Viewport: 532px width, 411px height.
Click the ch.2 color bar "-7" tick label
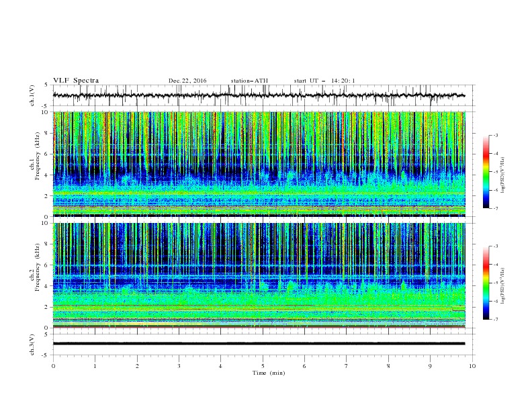495,320
